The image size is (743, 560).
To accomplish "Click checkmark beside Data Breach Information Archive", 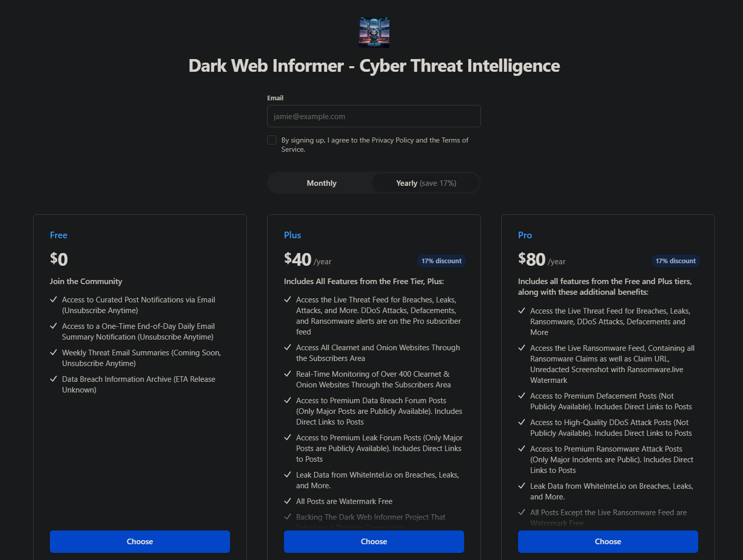I will 53,379.
